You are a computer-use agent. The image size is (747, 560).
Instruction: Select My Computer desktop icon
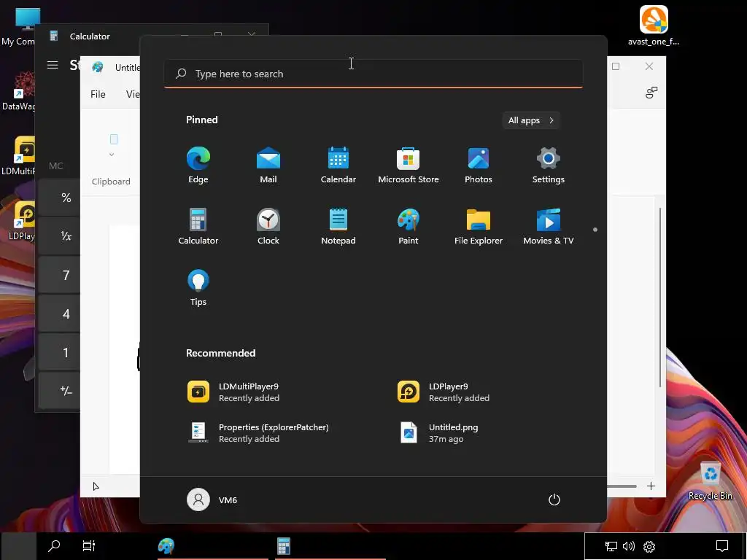19,26
